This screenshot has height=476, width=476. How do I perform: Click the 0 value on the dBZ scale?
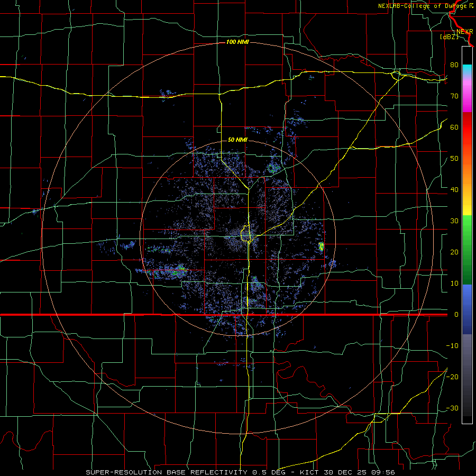(x=456, y=315)
